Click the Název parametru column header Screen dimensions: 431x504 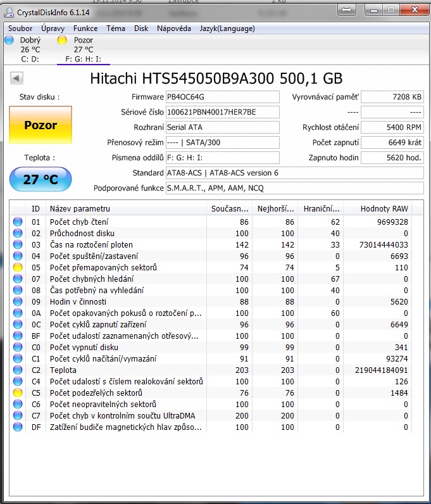point(126,208)
